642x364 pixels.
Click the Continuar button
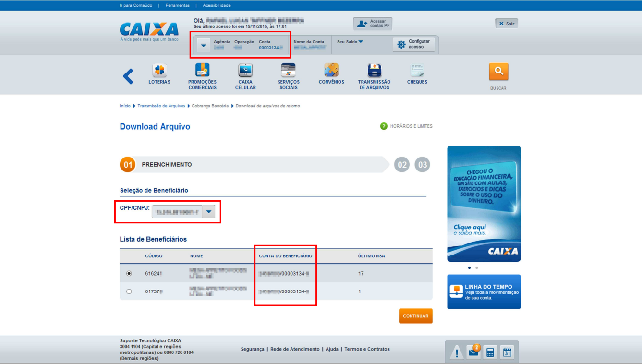click(x=415, y=316)
